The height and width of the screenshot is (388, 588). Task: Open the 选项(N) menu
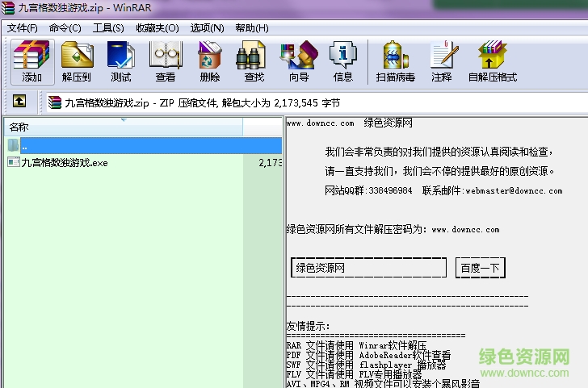[207, 28]
